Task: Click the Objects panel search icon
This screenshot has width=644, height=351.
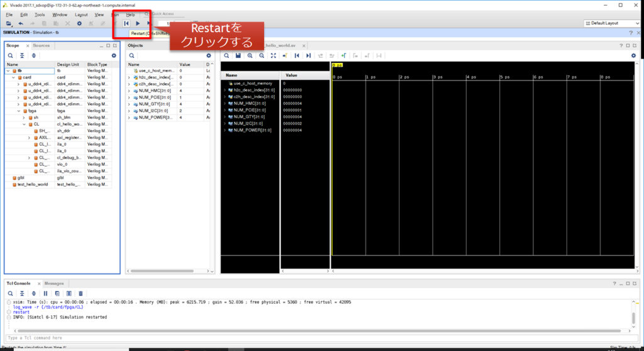Action: (131, 55)
